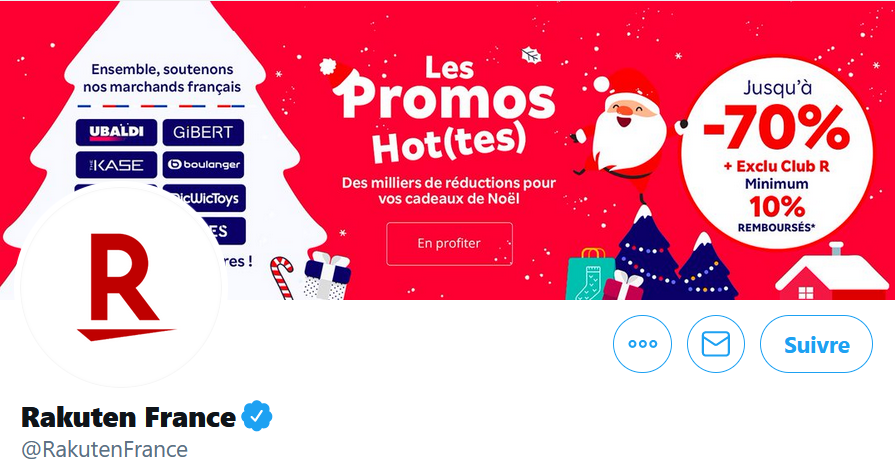Click the envelope message icon
This screenshot has height=469, width=895.
pyautogui.click(x=716, y=344)
